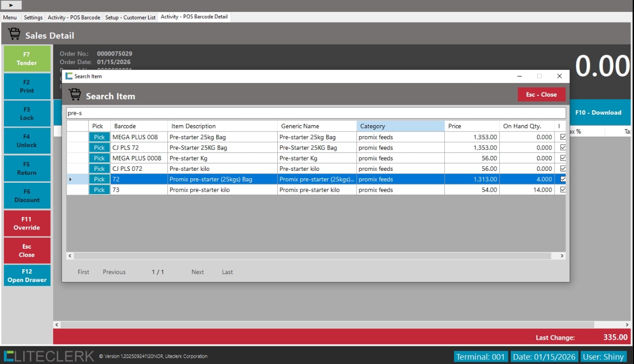Sort by the Category column header
634x364 pixels.
point(400,126)
